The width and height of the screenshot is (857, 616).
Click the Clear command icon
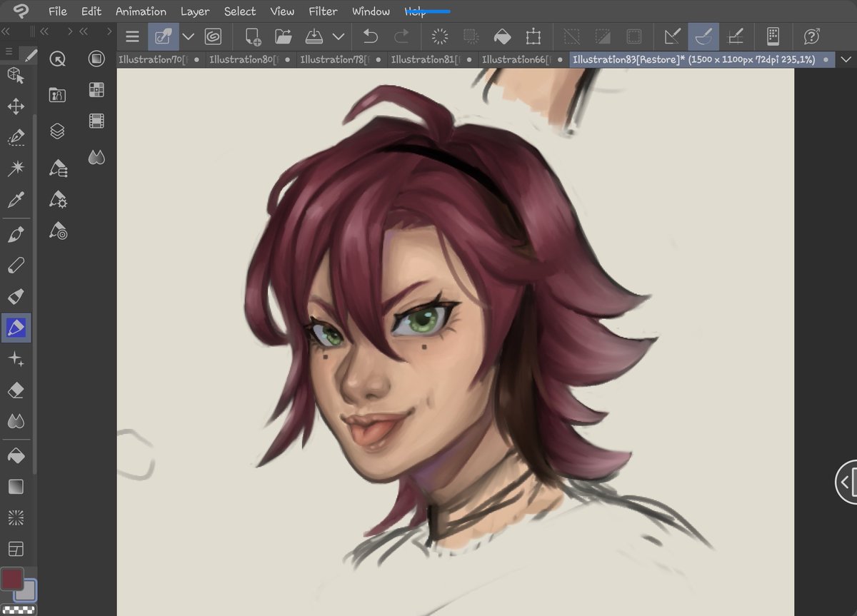tap(440, 36)
